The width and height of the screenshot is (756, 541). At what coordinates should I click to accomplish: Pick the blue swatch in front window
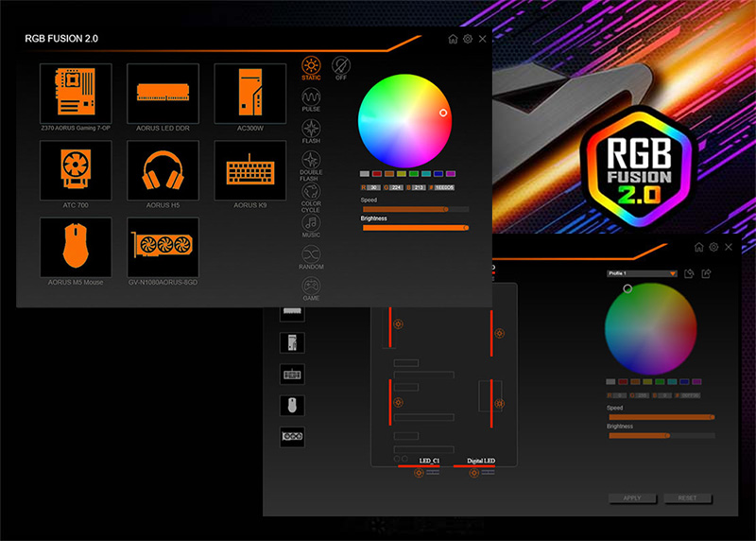(x=438, y=174)
